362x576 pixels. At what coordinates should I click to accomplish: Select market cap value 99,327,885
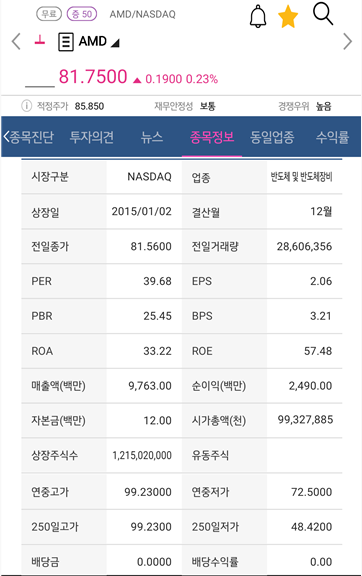tap(305, 420)
